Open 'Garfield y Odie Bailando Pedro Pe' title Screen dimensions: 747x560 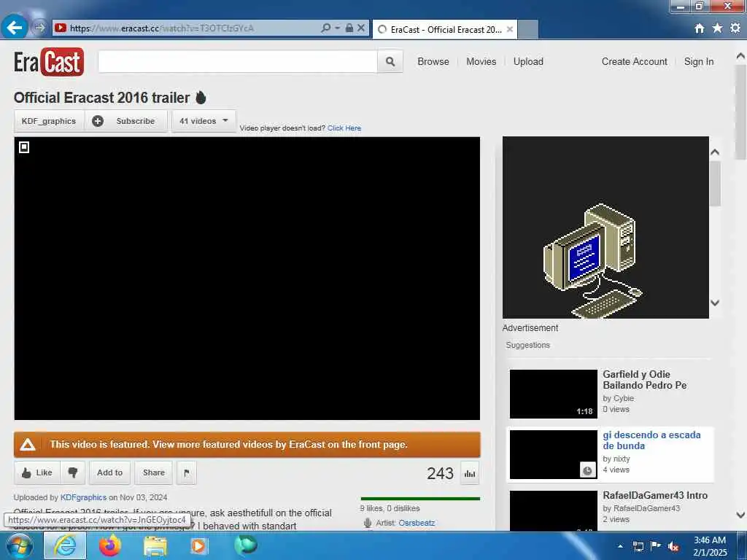click(x=645, y=379)
